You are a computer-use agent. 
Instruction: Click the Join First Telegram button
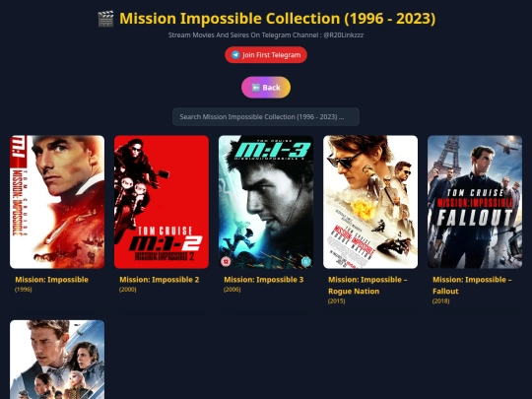point(266,55)
